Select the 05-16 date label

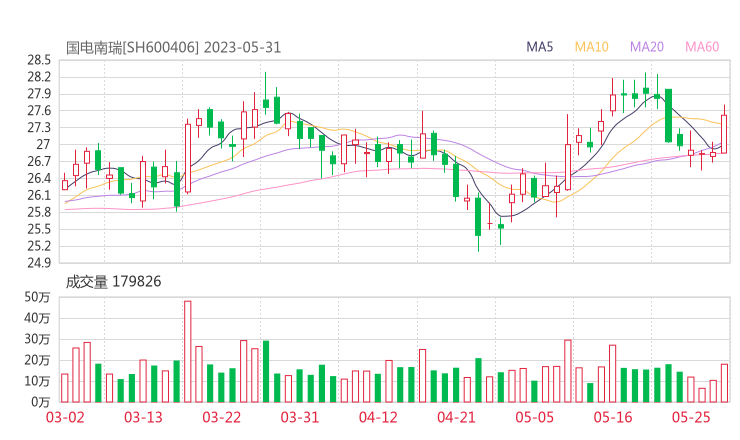[x=613, y=417]
